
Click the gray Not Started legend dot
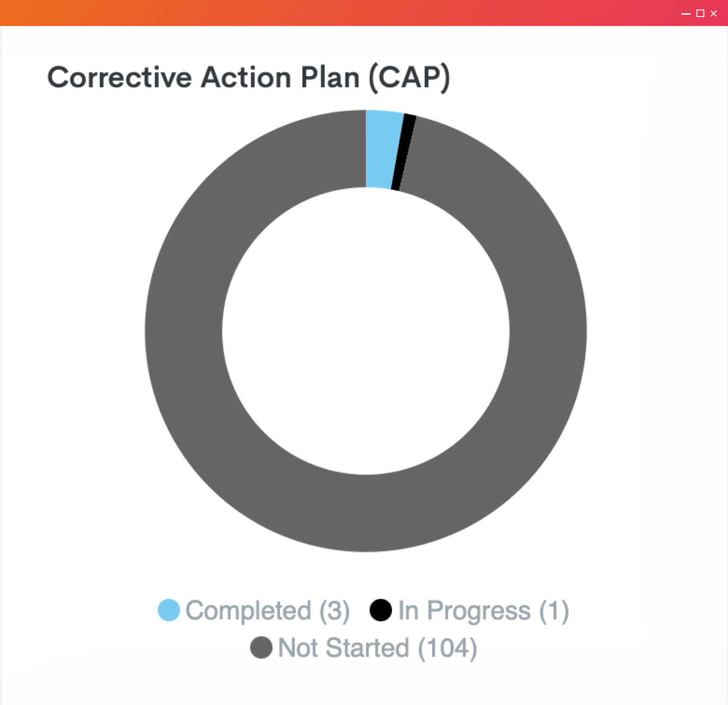[x=261, y=647]
